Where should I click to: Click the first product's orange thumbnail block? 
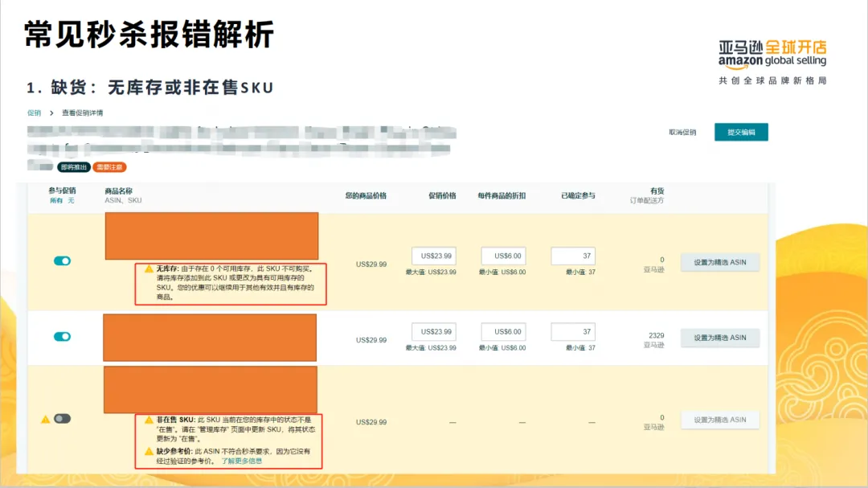[x=211, y=236]
